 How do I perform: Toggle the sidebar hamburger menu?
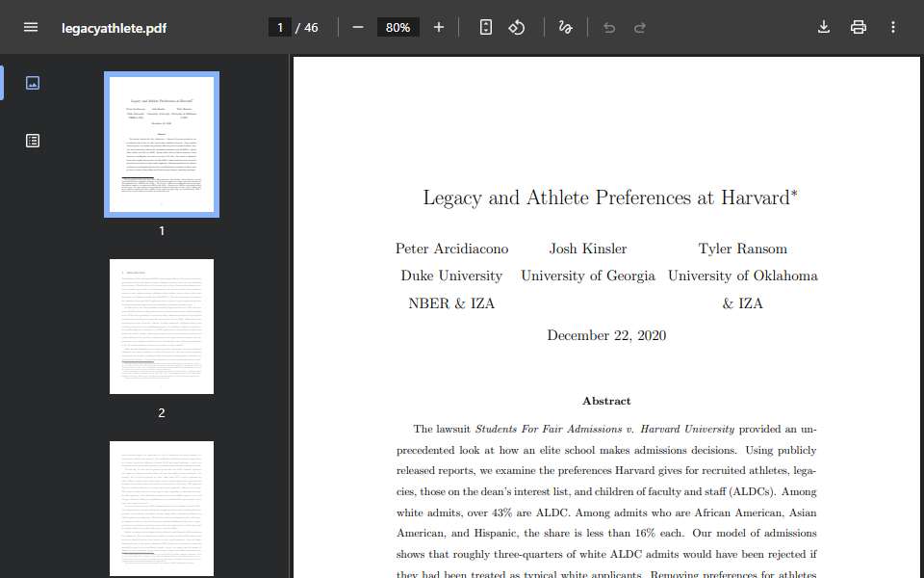[x=31, y=27]
